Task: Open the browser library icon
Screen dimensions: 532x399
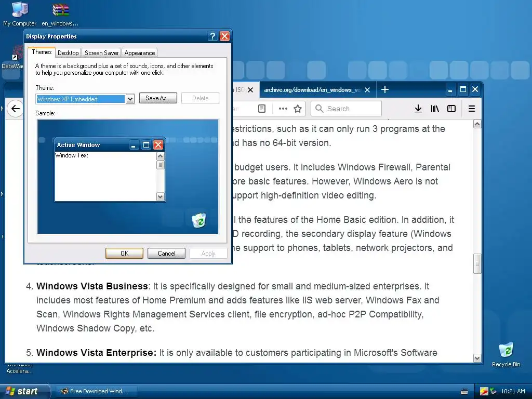Action: [435, 109]
